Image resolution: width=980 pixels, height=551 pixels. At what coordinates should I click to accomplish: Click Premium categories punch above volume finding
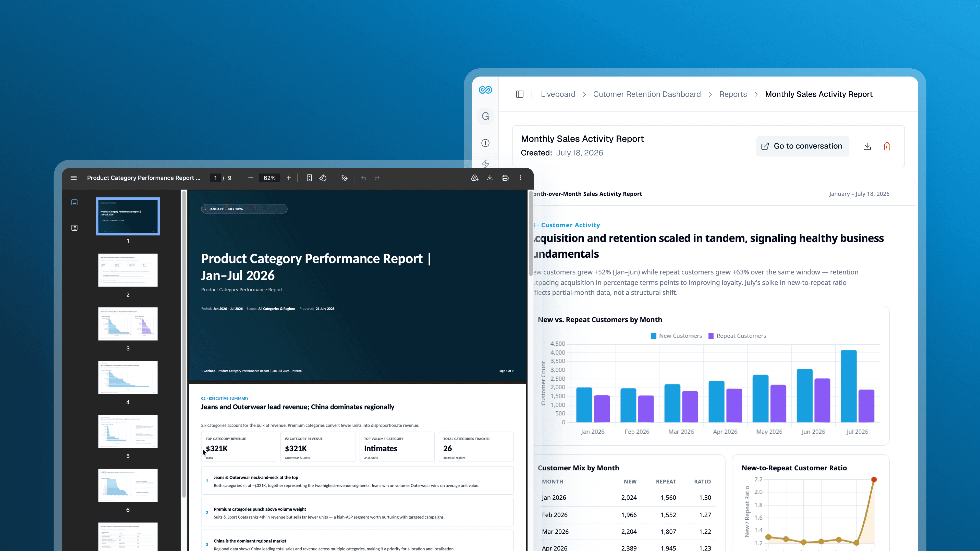[357, 512]
